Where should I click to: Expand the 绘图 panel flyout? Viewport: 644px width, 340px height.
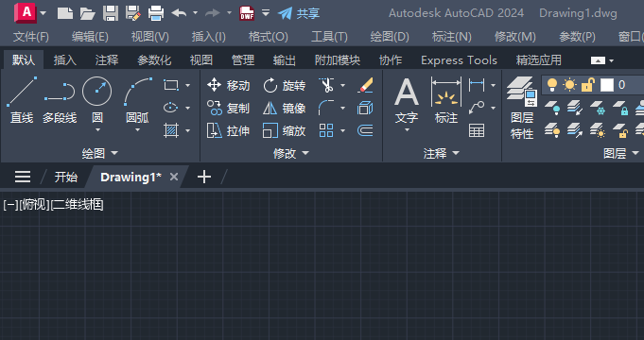100,153
